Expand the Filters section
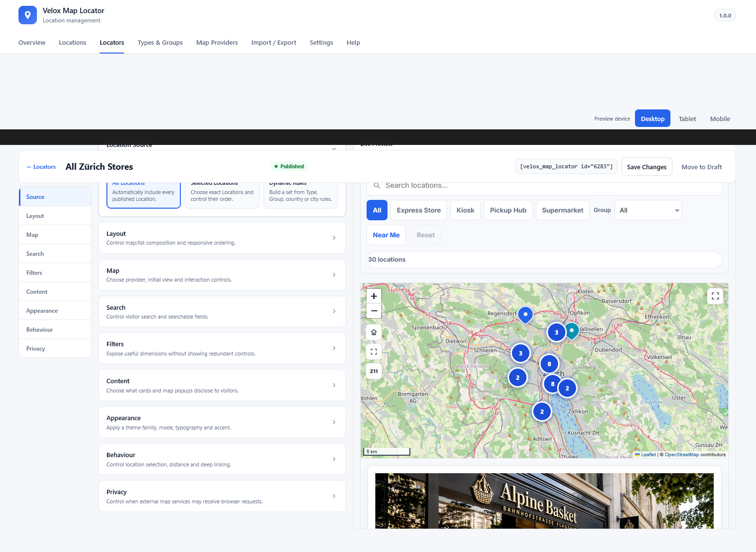Image resolution: width=756 pixels, height=552 pixels. tap(222, 348)
